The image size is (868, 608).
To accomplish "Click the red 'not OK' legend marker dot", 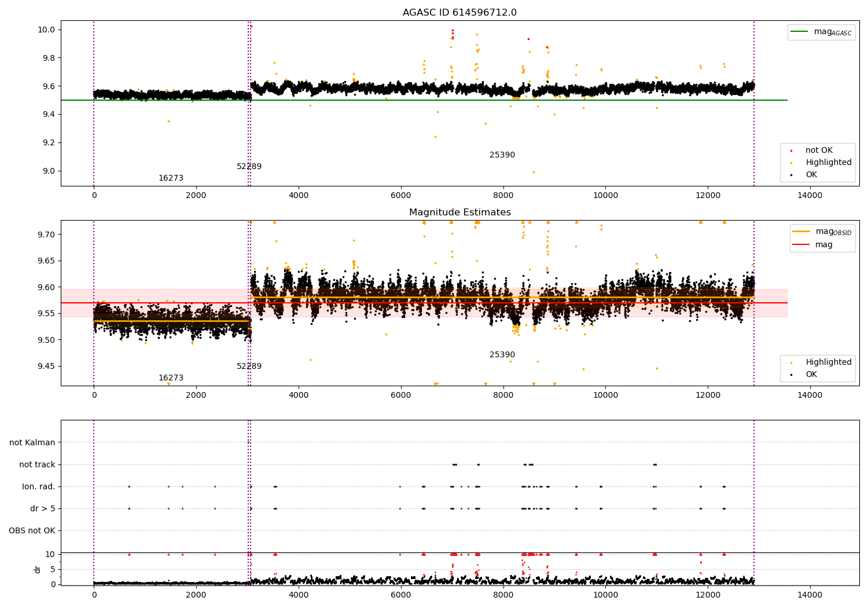I will (x=791, y=151).
